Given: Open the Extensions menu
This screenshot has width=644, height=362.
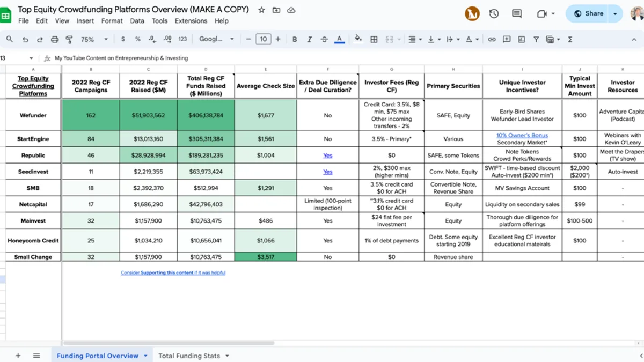Looking at the screenshot, I should tap(191, 21).
